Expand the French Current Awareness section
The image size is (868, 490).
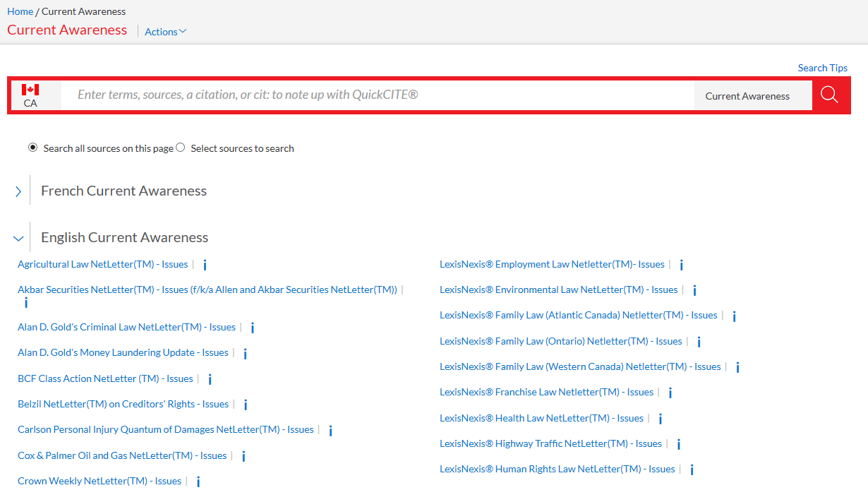click(x=18, y=191)
